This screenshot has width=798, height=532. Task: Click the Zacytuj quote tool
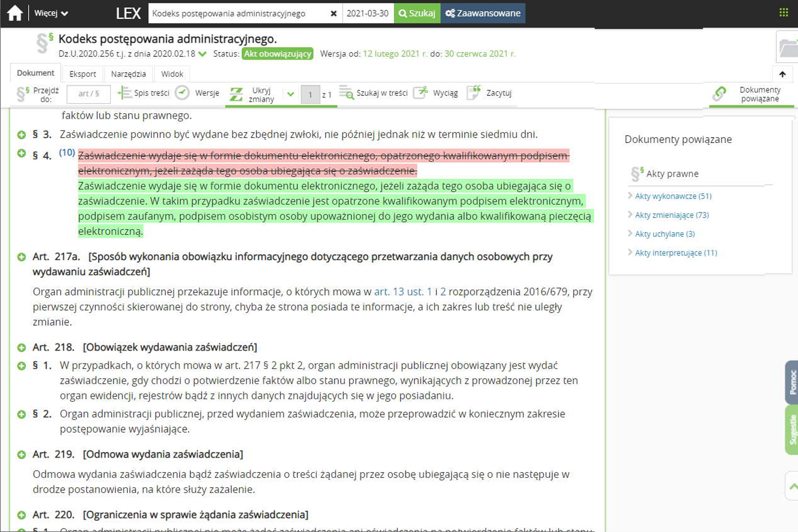[x=489, y=93]
